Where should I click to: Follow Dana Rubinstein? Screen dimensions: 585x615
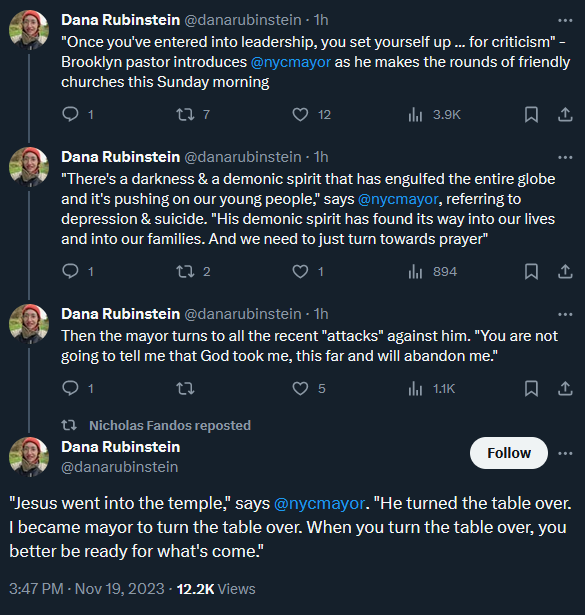point(509,453)
